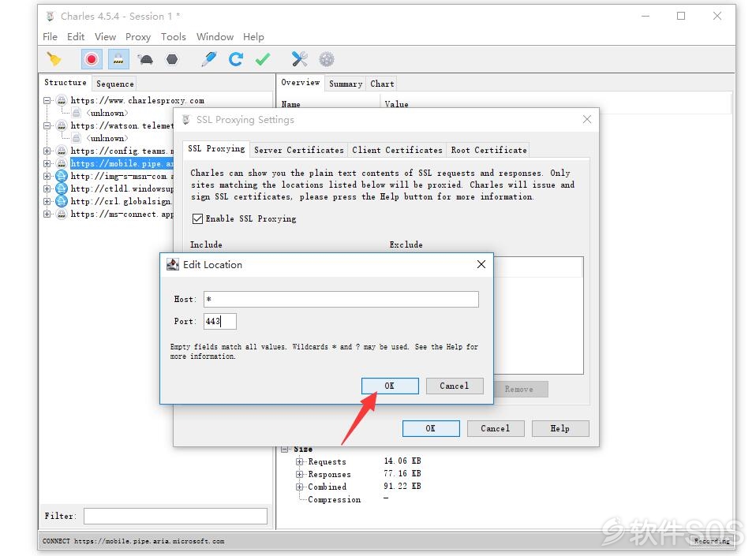This screenshot has height=556, width=756.
Task: Open the Client Certificates tab
Action: click(397, 150)
